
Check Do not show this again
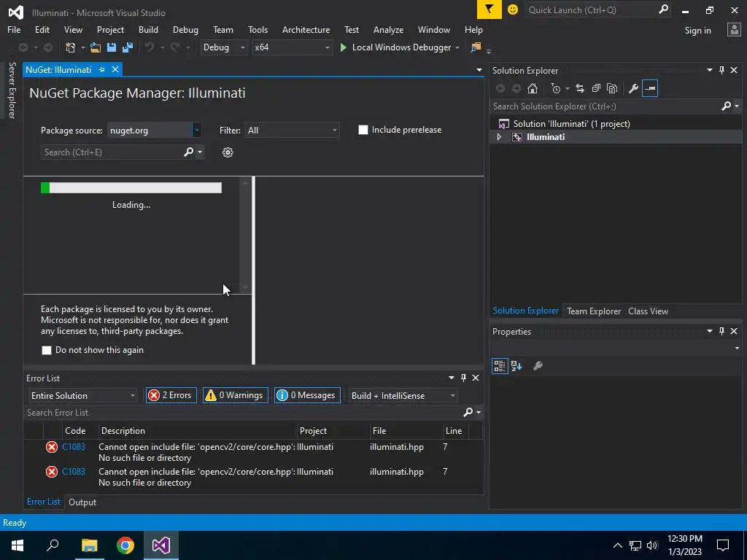coord(46,350)
